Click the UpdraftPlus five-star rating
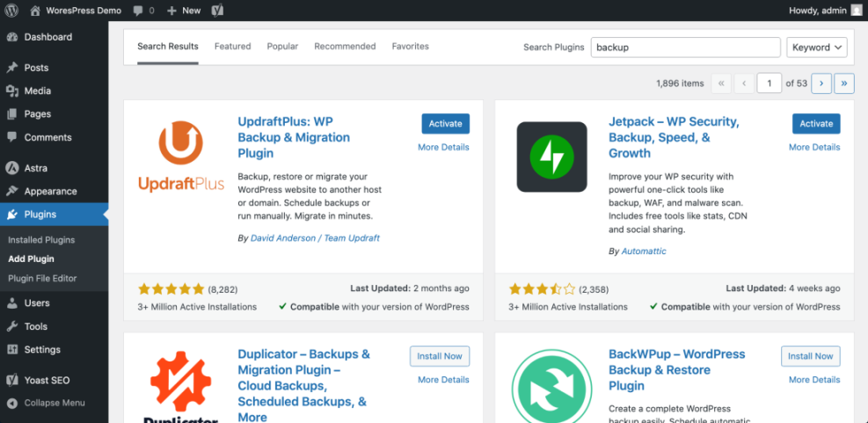Image resolution: width=868 pixels, height=423 pixels. [171, 288]
